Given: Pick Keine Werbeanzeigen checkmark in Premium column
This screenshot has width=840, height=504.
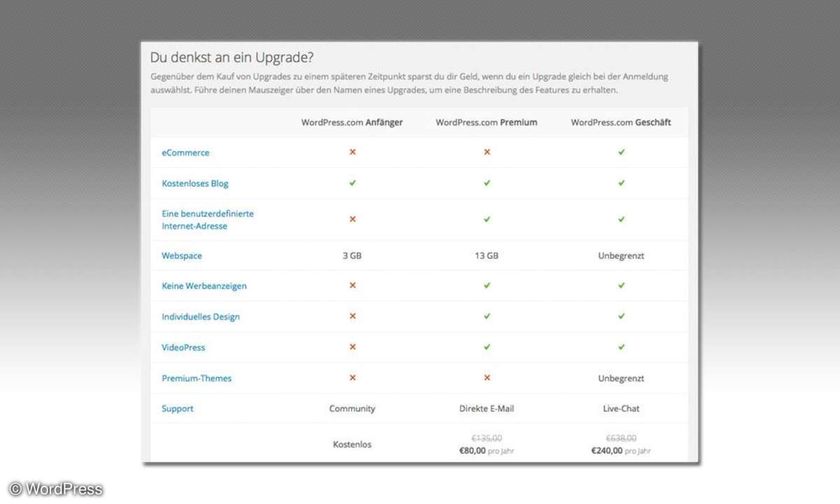Looking at the screenshot, I should tap(487, 286).
